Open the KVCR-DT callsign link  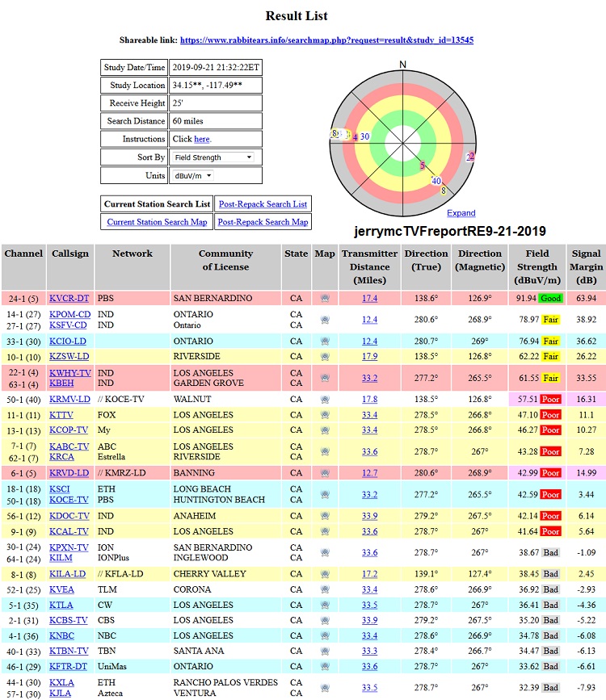pyautogui.click(x=68, y=299)
